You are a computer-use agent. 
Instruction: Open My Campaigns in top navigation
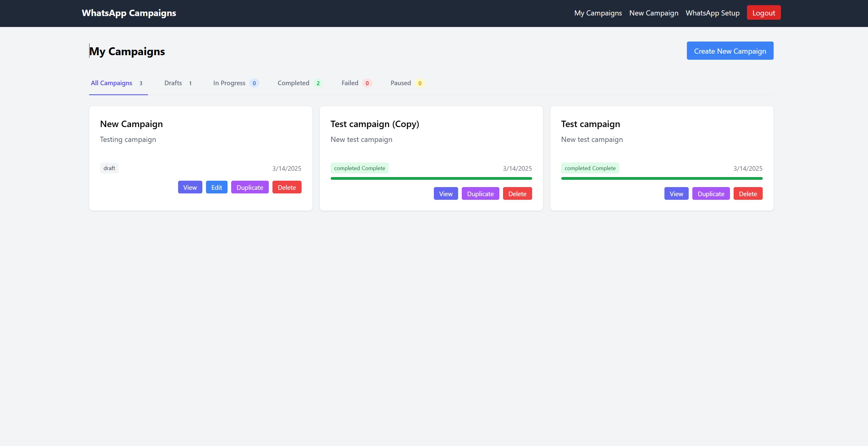598,13
